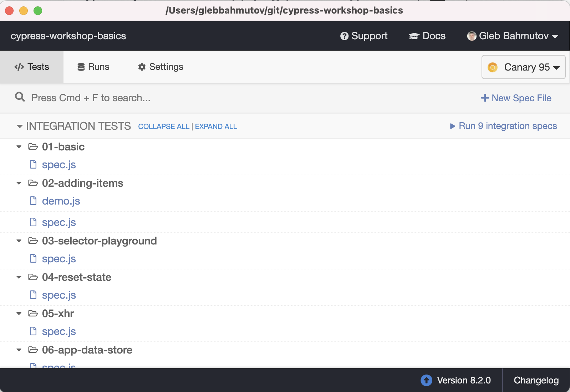570x392 pixels.
Task: Open the Docs link
Action: point(427,36)
